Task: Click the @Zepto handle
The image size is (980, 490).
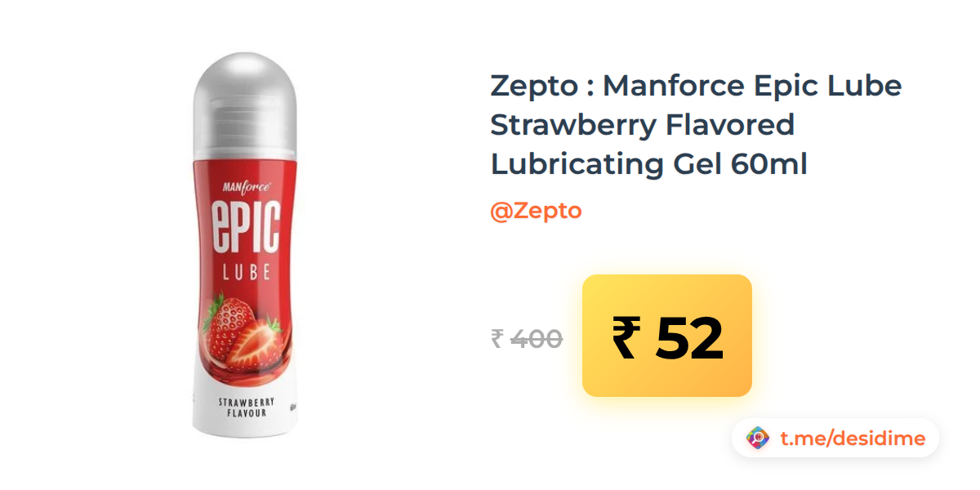Action: [x=536, y=211]
